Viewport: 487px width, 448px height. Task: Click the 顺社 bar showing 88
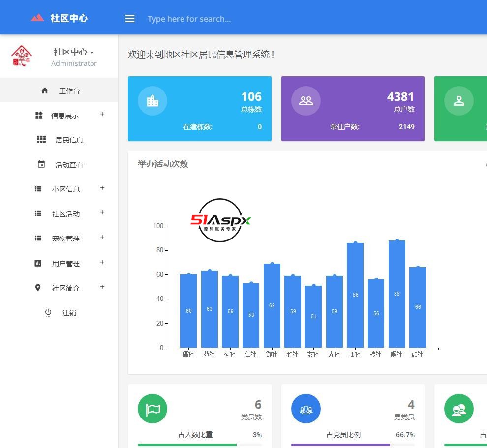click(x=396, y=294)
